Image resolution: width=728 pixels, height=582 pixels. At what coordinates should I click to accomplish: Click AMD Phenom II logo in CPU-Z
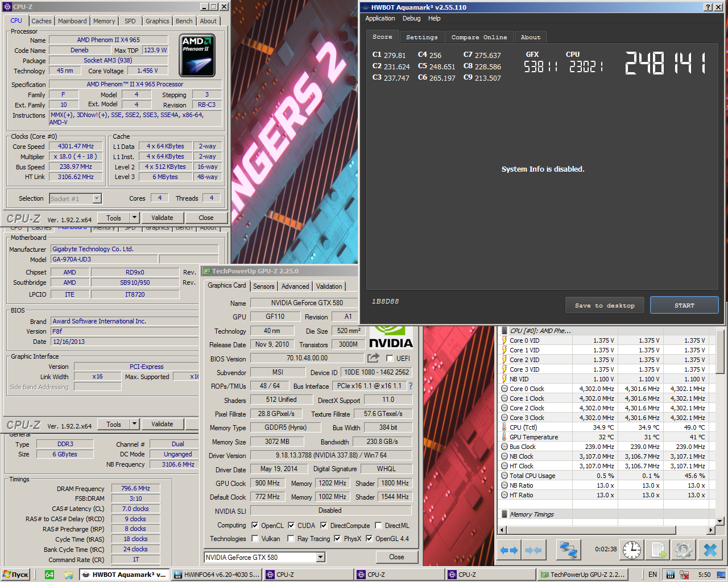click(x=197, y=56)
